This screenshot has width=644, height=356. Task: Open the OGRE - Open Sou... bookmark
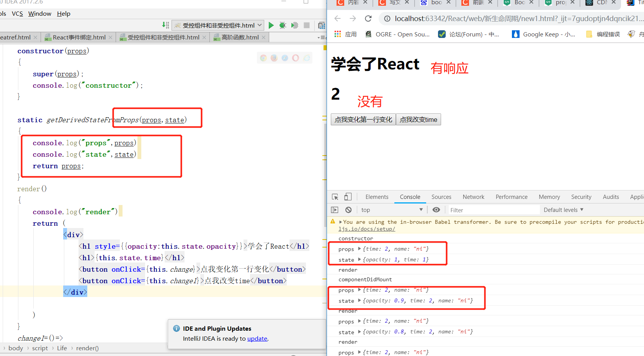397,34
